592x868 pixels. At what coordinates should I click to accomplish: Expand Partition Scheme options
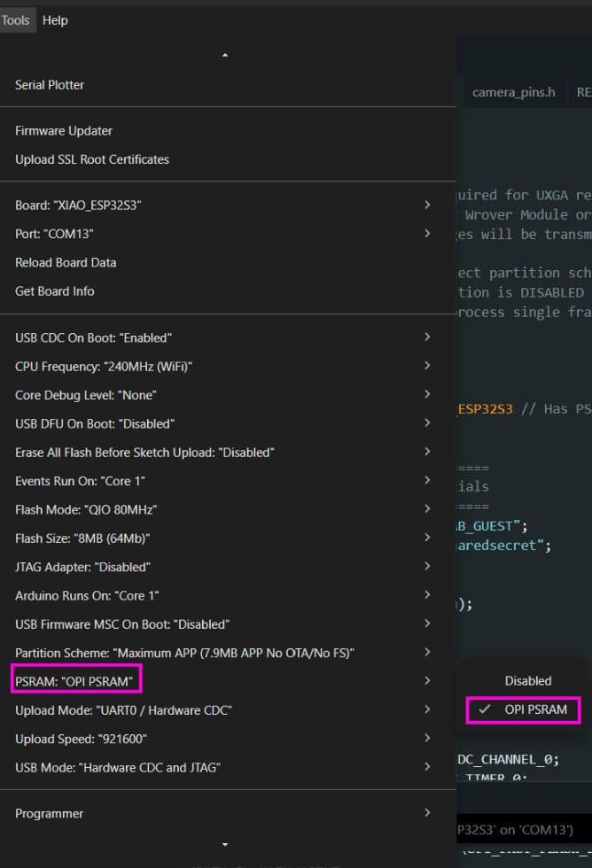click(x=228, y=654)
